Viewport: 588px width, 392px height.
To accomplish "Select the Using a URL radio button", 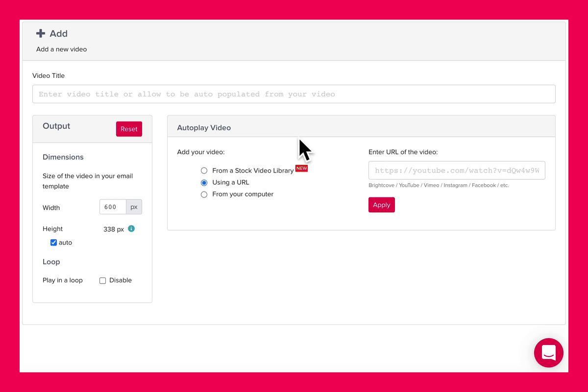I will [x=204, y=182].
